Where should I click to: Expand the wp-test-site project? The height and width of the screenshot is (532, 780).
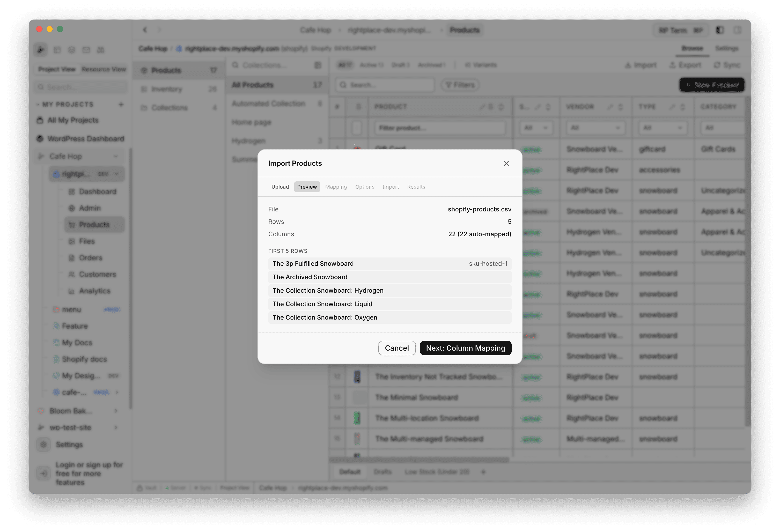tap(116, 427)
